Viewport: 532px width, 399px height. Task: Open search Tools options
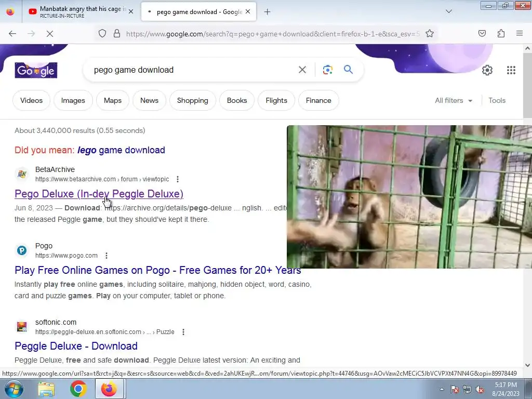click(497, 100)
